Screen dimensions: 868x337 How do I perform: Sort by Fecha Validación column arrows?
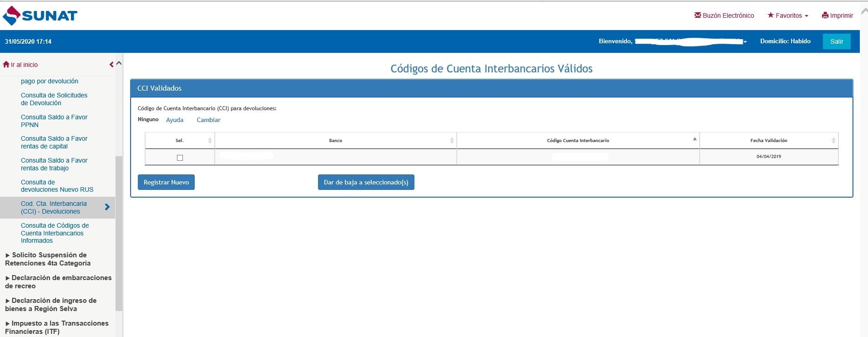833,141
